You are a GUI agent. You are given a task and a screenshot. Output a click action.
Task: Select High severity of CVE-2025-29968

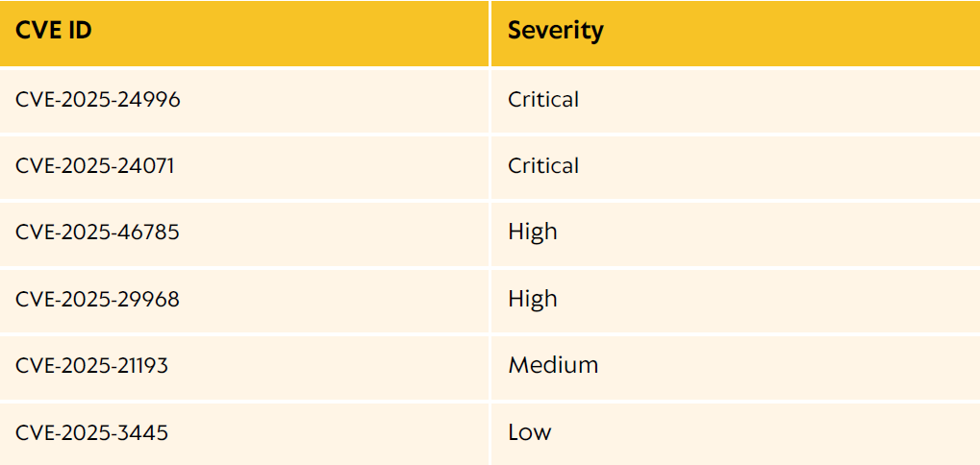[533, 299]
